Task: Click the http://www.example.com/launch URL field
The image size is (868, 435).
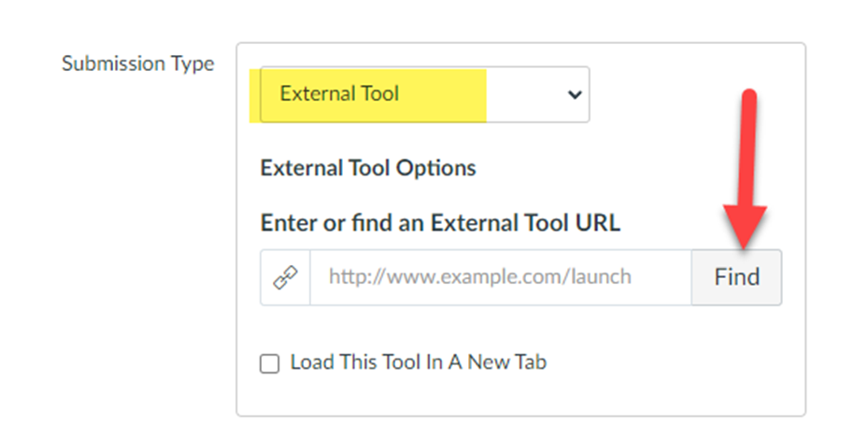Action: coord(500,277)
